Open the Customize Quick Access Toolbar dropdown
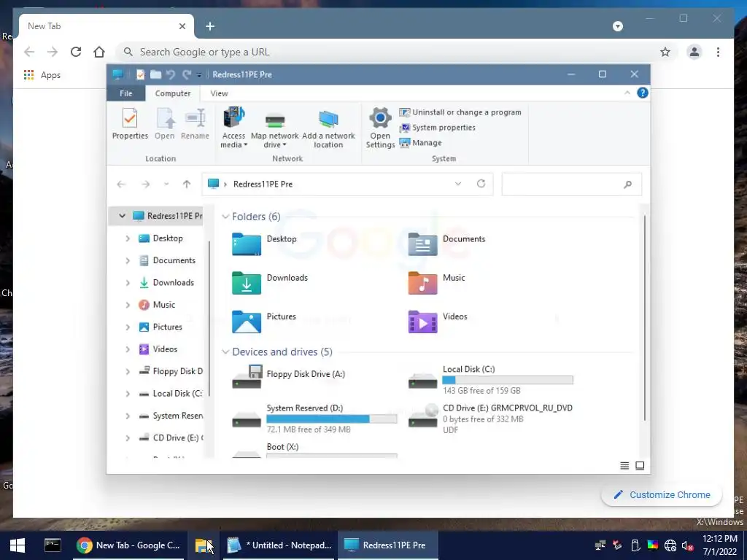Image resolution: width=747 pixels, height=560 pixels. click(199, 75)
